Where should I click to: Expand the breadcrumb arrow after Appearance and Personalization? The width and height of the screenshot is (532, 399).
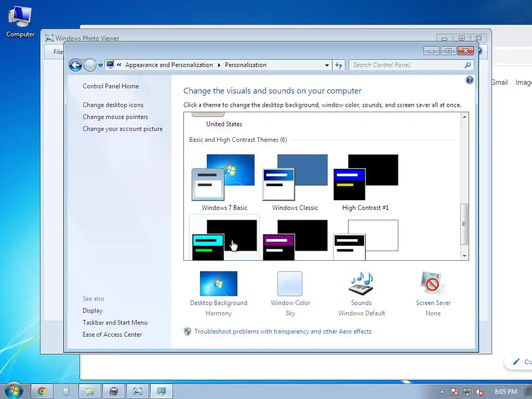(219, 65)
